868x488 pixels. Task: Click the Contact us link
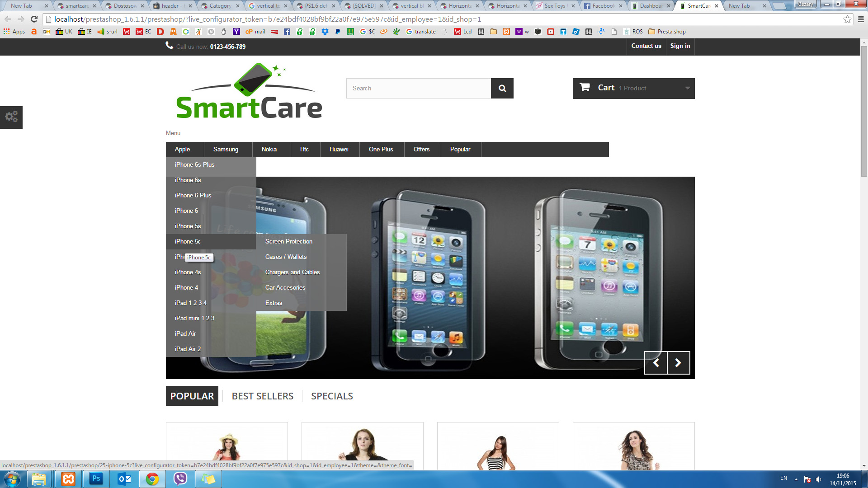pyautogui.click(x=646, y=46)
